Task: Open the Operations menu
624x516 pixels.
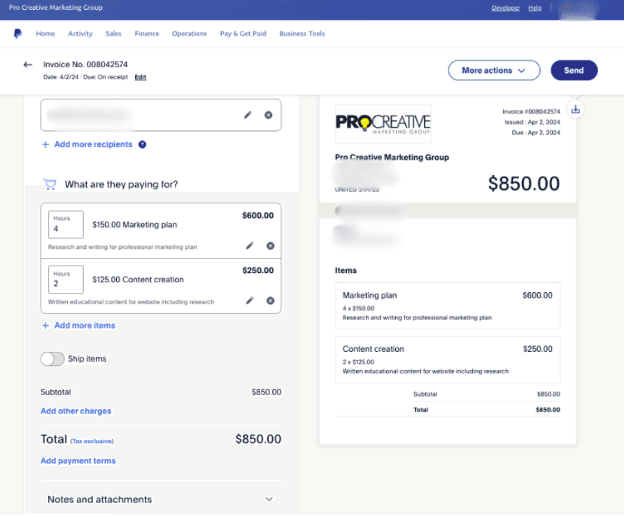Action: click(x=189, y=34)
